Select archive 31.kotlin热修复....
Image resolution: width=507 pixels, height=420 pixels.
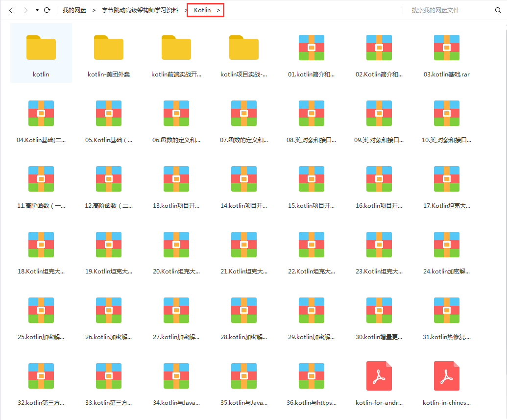click(x=447, y=316)
